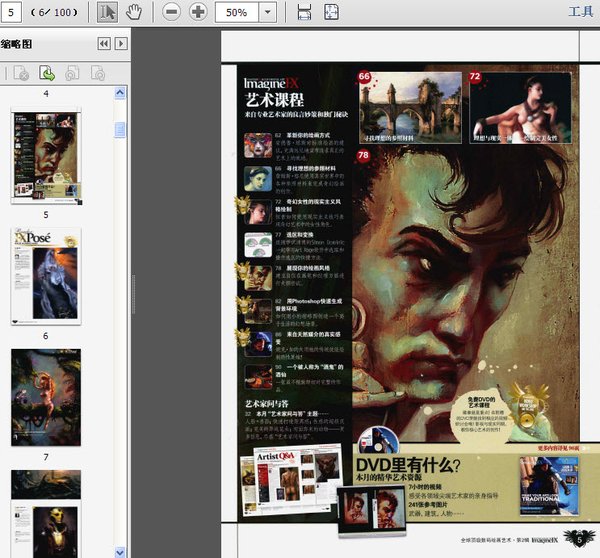600x558 pixels.
Task: Click the zoom out minus button
Action: click(171, 12)
